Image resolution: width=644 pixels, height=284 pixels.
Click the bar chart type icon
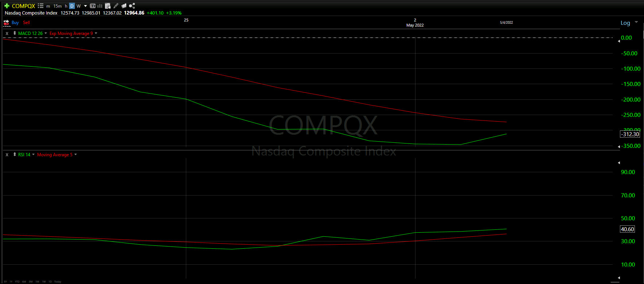(x=99, y=6)
